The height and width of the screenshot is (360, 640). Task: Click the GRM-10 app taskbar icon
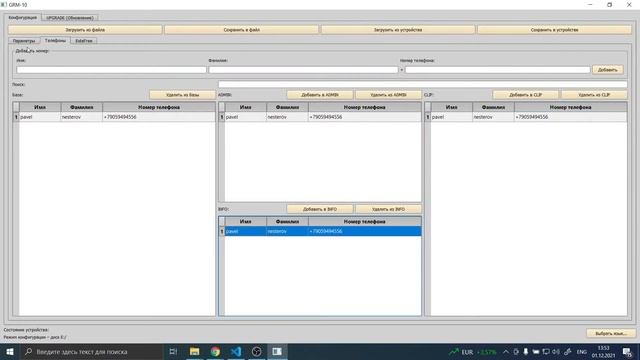[x=277, y=351]
